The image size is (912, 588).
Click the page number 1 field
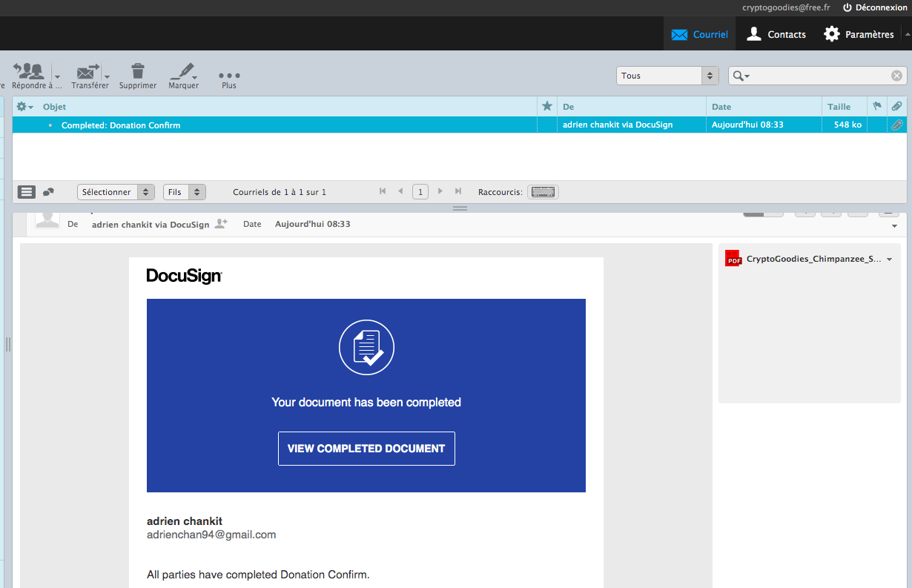pos(420,192)
